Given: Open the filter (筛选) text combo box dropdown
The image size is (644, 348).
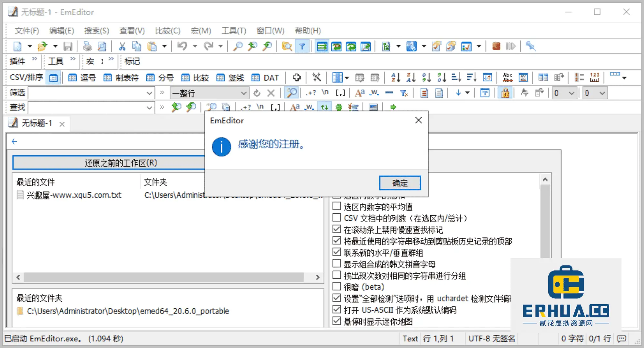Looking at the screenshot, I should [149, 93].
